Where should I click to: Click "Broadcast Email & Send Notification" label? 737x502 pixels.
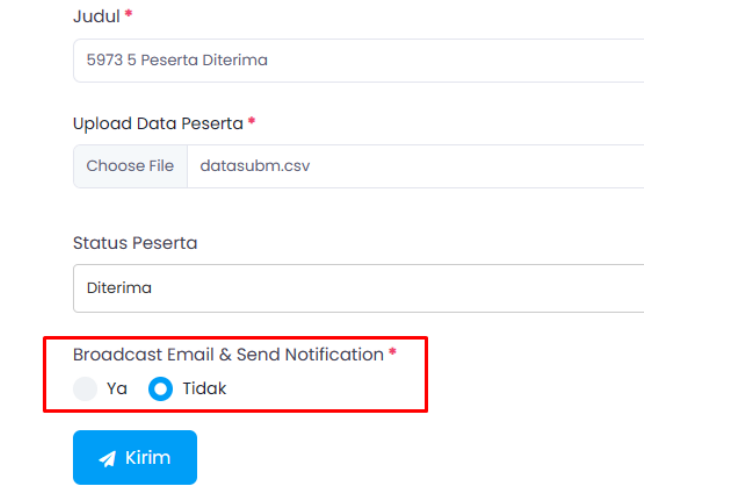[x=228, y=354]
